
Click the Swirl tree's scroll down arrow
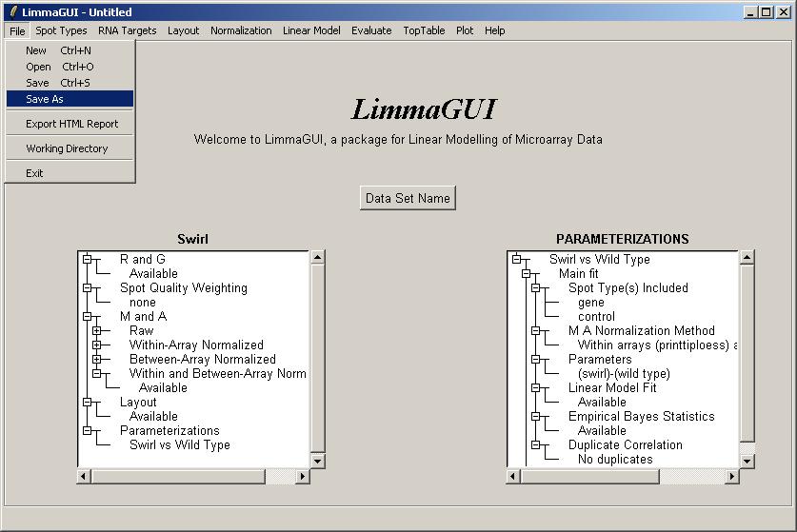(318, 462)
